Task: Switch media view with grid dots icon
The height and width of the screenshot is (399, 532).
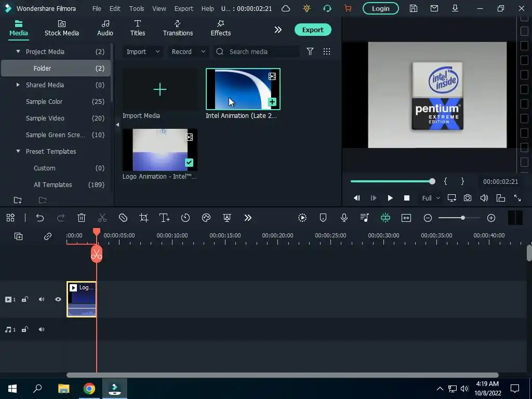Action: (x=326, y=51)
